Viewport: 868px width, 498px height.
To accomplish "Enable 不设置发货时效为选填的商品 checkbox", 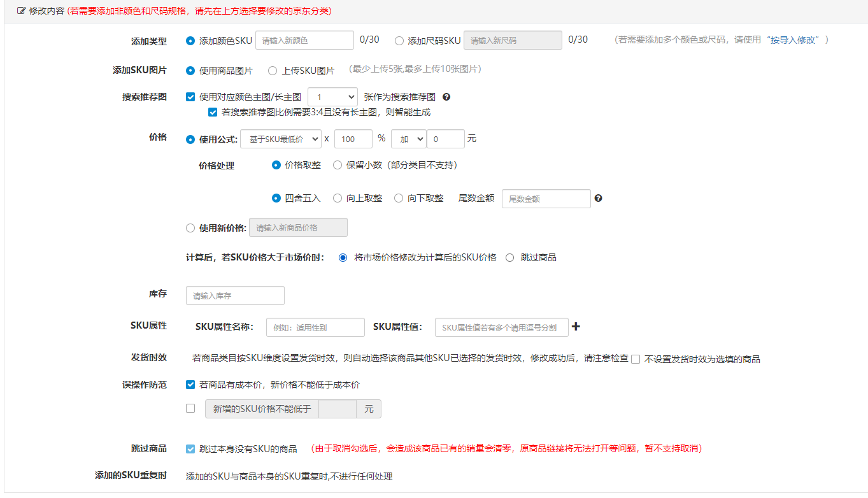I will point(636,359).
